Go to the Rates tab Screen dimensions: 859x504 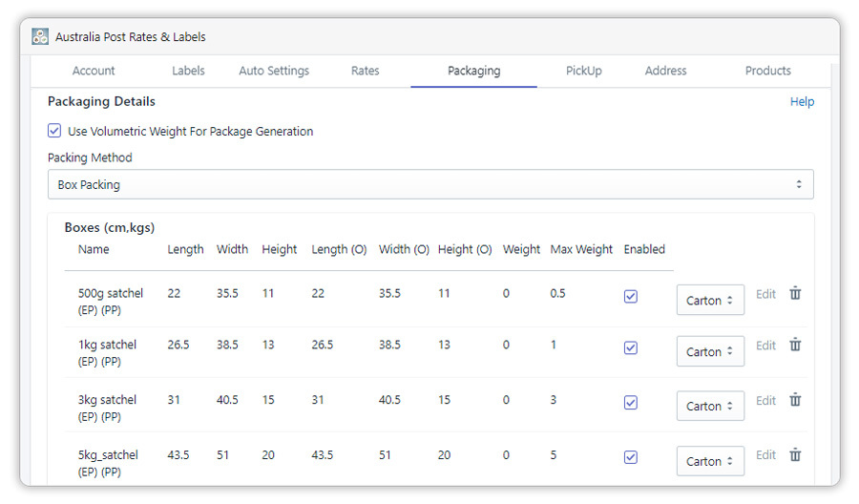point(365,71)
